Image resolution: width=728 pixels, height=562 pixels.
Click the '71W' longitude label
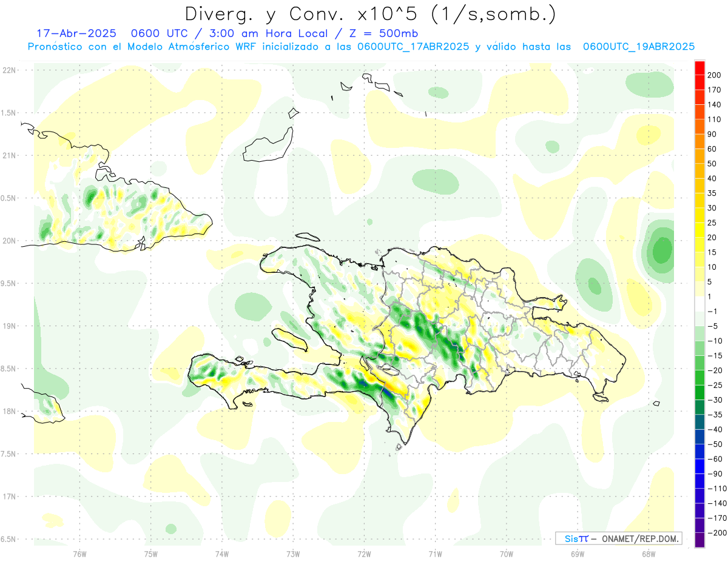[x=435, y=554]
